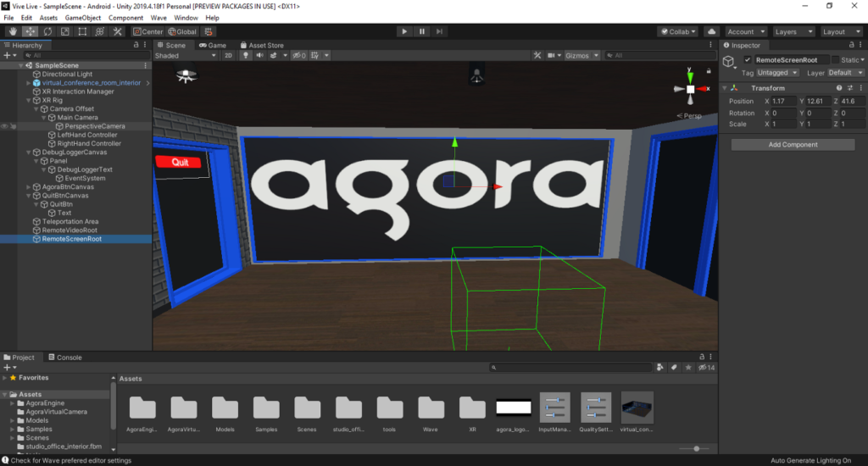Toggle grid snapping icon in toolbar
This screenshot has width=868, height=466.
(x=209, y=31)
